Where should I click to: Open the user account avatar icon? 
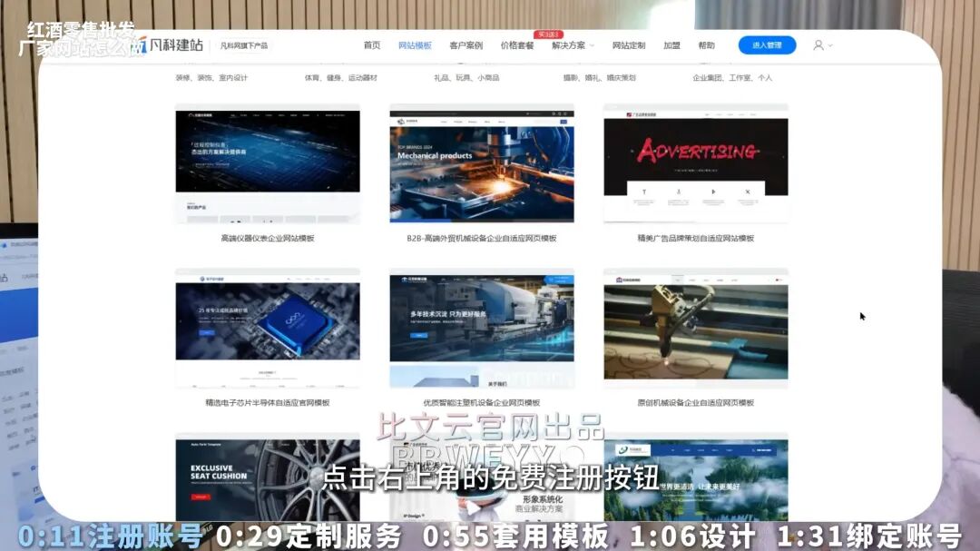pos(818,45)
